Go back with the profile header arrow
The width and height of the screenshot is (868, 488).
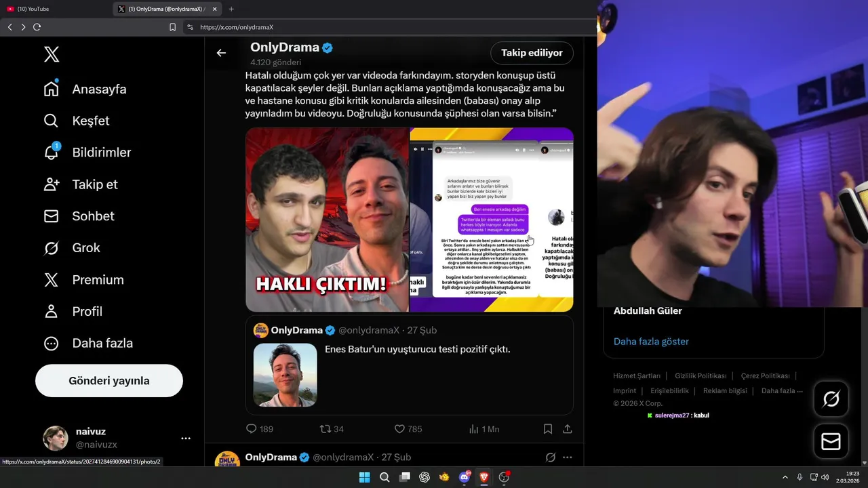pyautogui.click(x=221, y=53)
